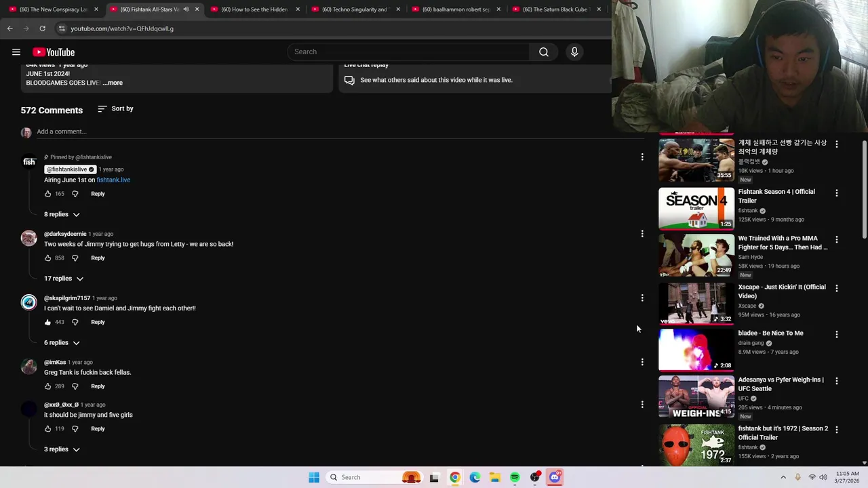
Task: Play the bladee Be Nice To Me thumbnail
Action: coord(696,350)
